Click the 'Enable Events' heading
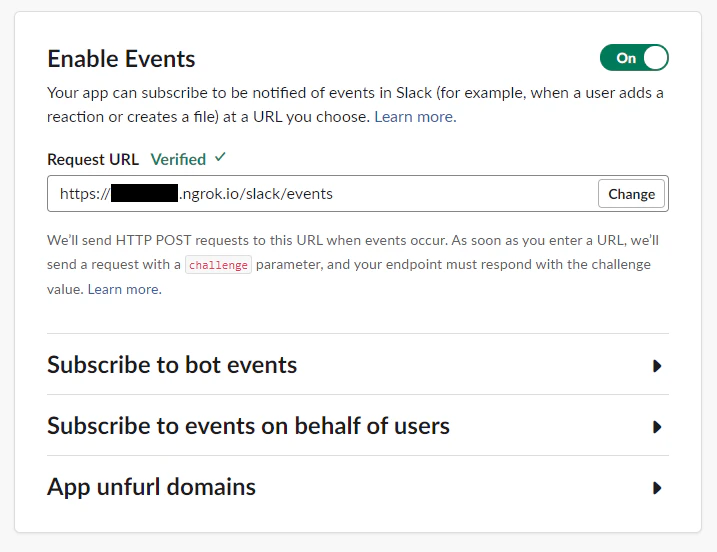This screenshot has width=717, height=552. click(x=121, y=59)
